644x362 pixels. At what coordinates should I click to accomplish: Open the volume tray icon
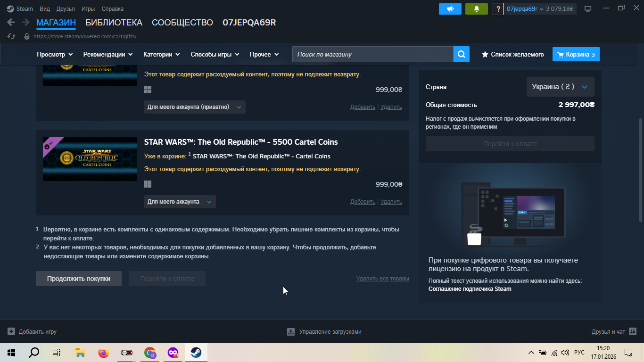click(x=565, y=353)
